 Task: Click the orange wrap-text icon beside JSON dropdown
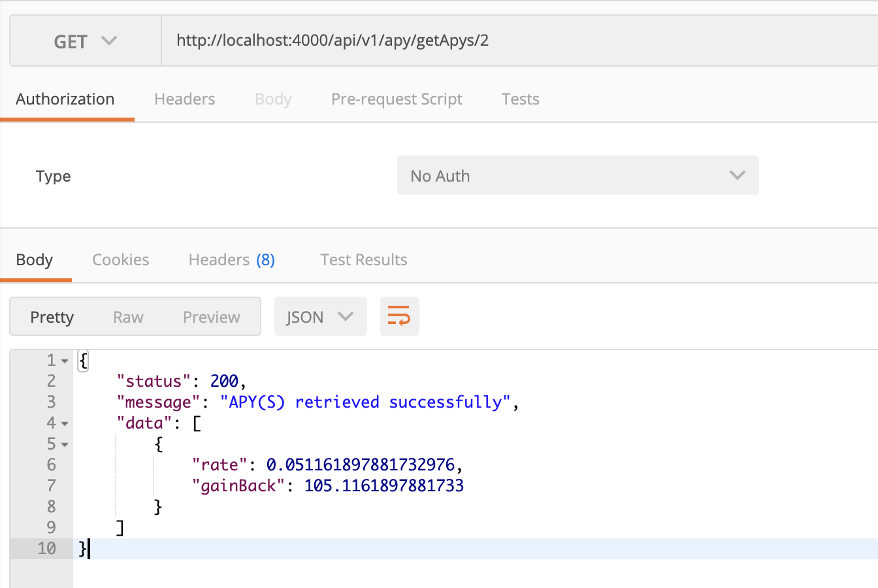click(x=399, y=316)
